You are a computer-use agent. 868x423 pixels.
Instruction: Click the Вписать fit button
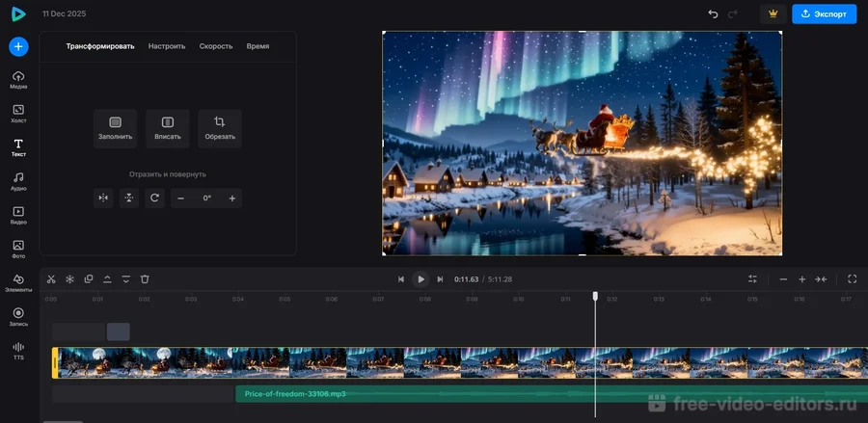pos(168,128)
